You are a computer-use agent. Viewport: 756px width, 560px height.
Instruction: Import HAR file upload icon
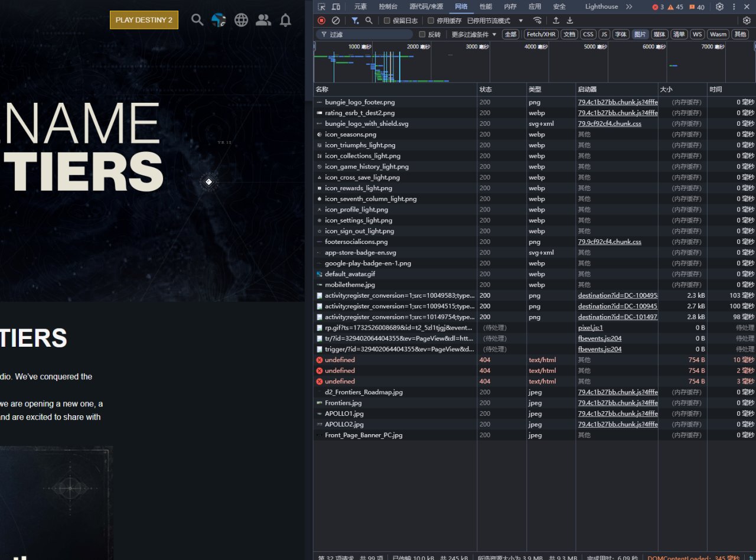[x=556, y=20]
